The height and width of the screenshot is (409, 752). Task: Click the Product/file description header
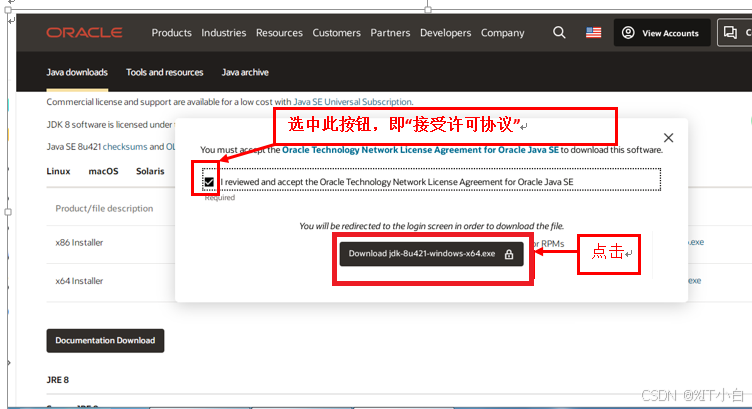[104, 209]
